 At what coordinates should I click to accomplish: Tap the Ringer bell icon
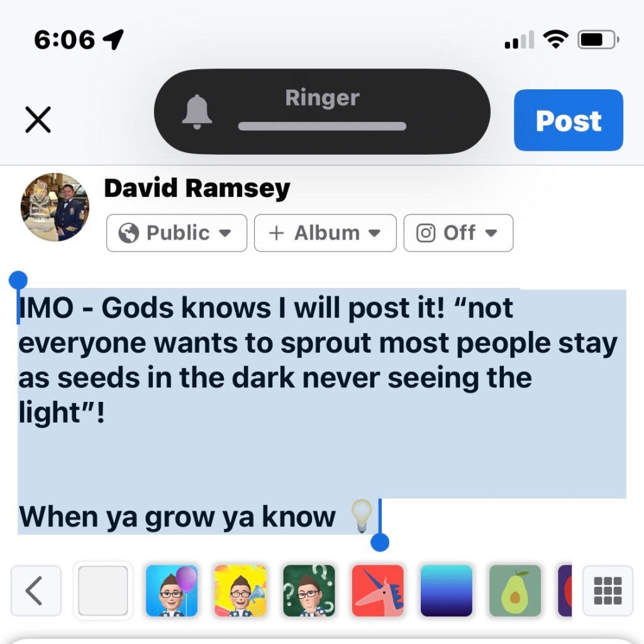point(197,112)
